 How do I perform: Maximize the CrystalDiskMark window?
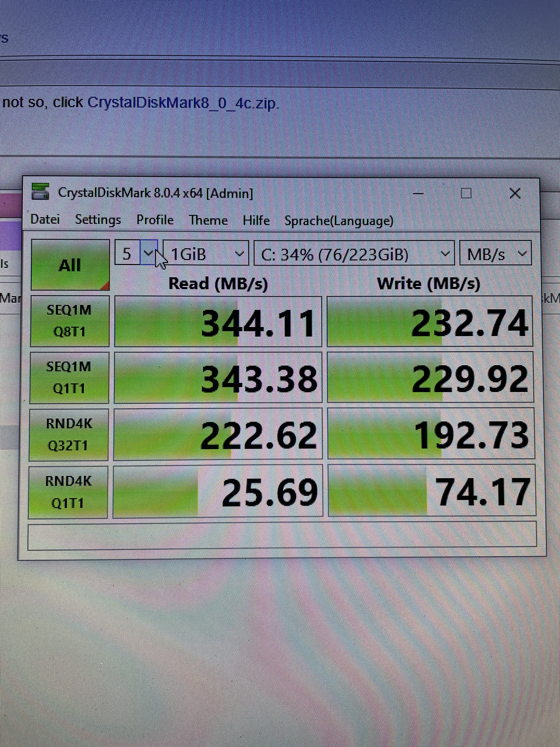pyautogui.click(x=466, y=193)
